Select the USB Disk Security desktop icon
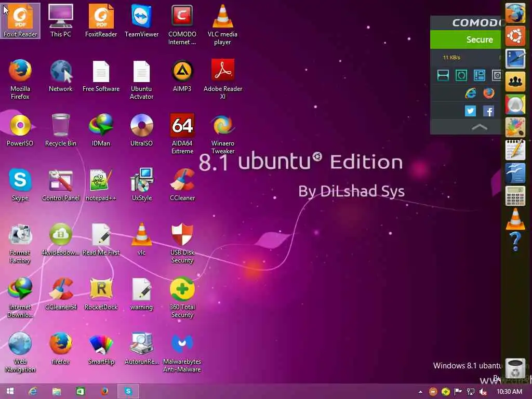 click(182, 243)
